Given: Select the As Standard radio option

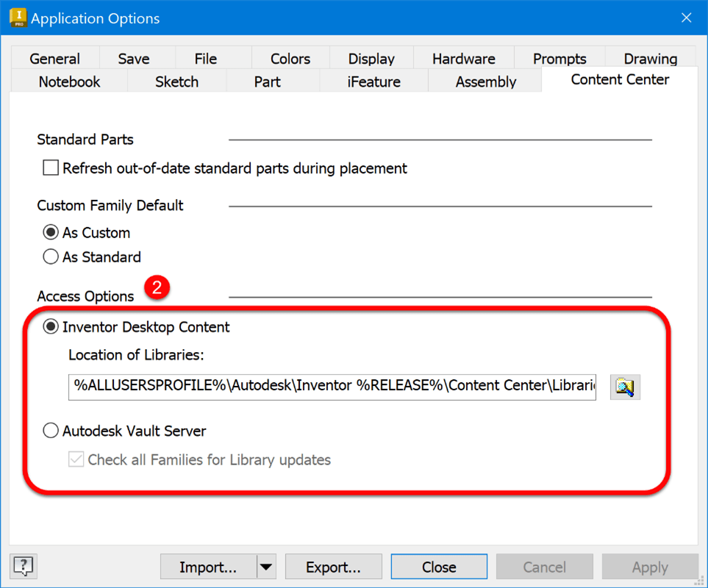Looking at the screenshot, I should (x=51, y=257).
